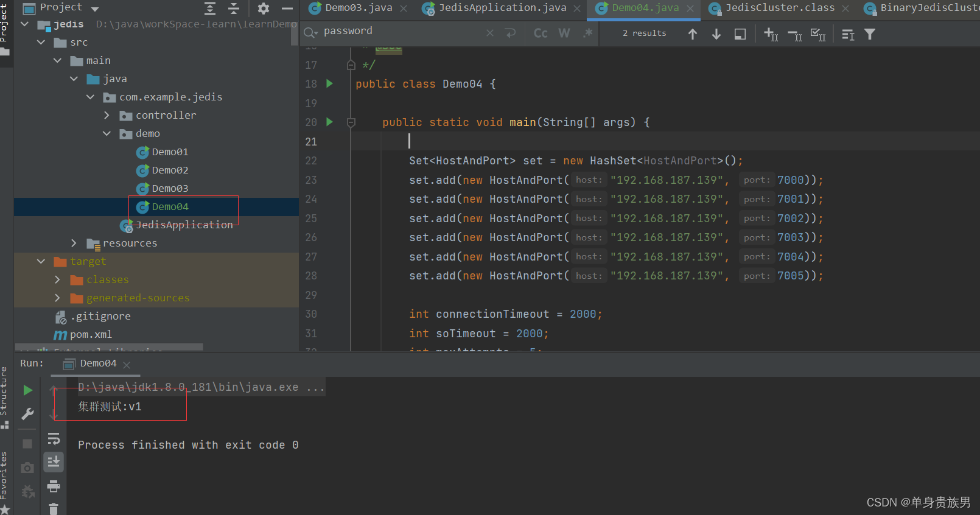This screenshot has width=980, height=515.
Task: Open search history magnifier dropdown
Action: point(311,32)
